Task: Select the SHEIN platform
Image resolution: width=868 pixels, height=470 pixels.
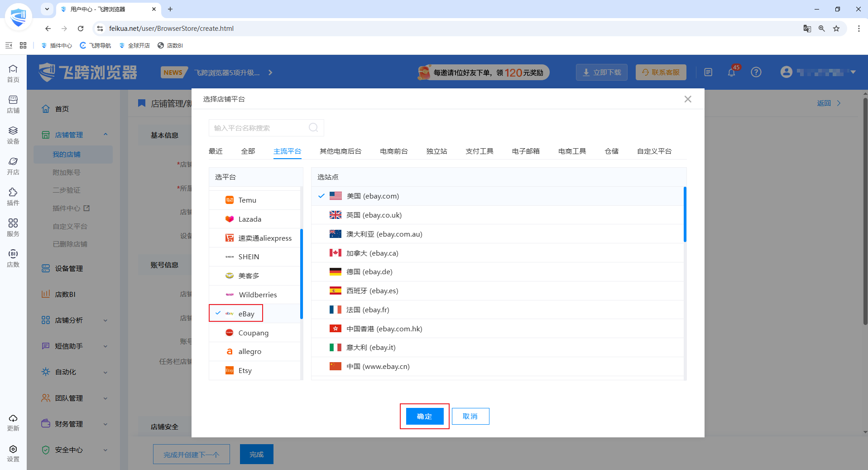Action: pyautogui.click(x=254, y=257)
